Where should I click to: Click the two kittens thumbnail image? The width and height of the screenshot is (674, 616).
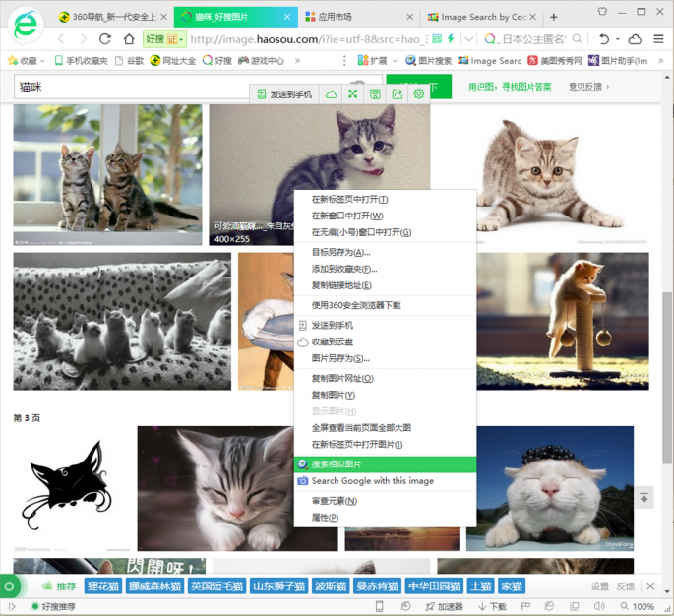pos(107,174)
